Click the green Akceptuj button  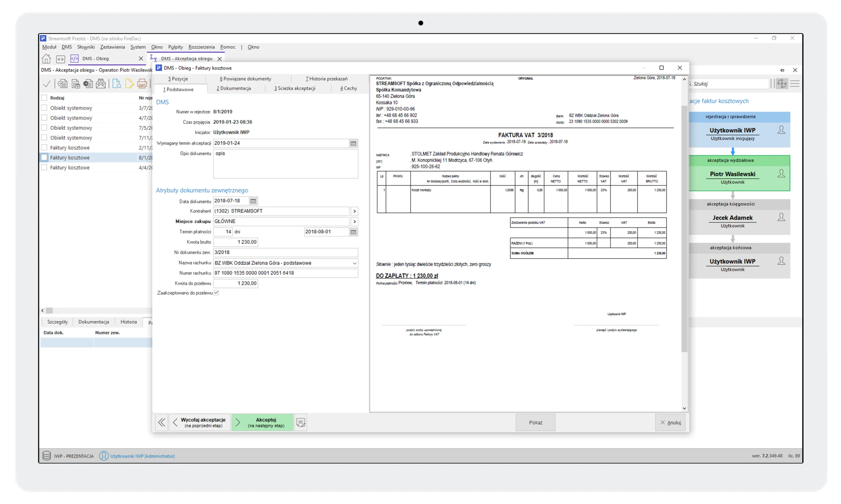(263, 423)
